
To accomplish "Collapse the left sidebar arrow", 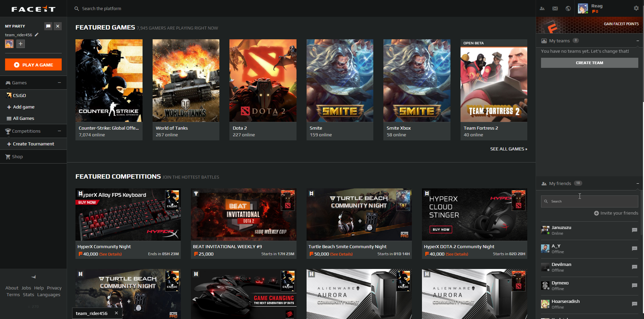I will (x=34, y=277).
